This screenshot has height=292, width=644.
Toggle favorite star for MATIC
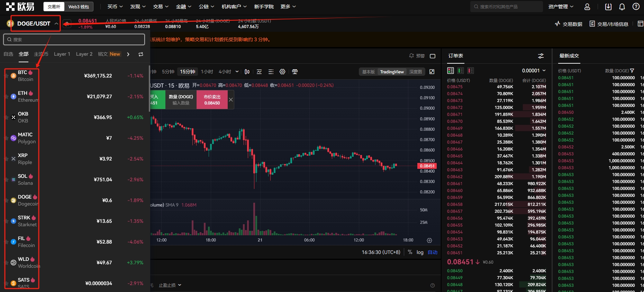6,138
